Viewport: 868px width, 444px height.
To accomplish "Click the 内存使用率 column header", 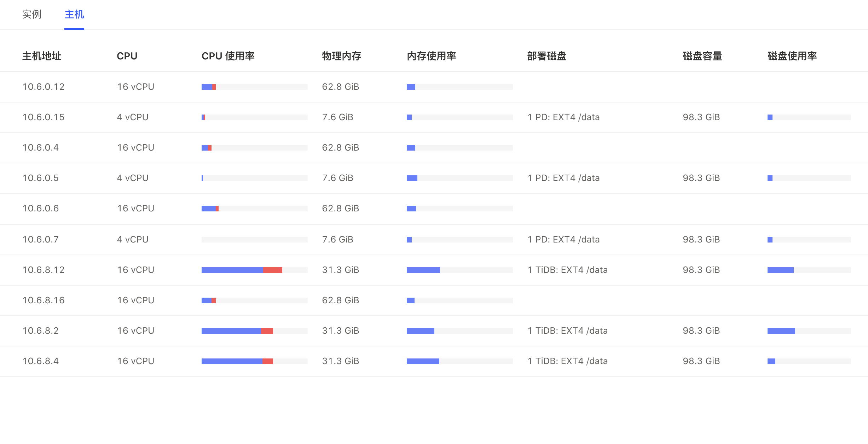I will (x=431, y=56).
